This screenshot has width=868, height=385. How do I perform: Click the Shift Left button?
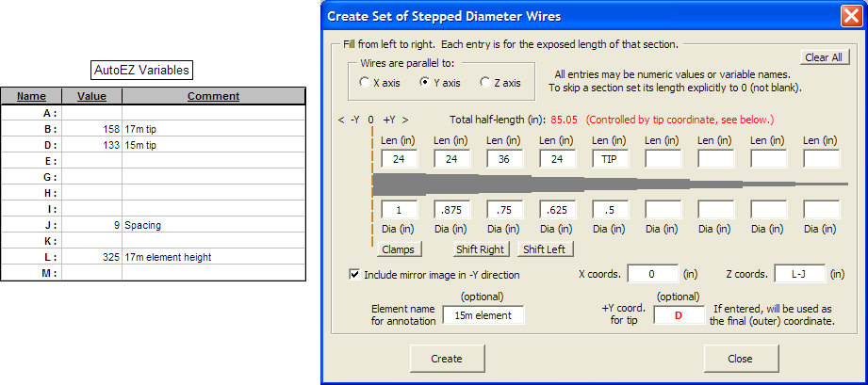[547, 249]
